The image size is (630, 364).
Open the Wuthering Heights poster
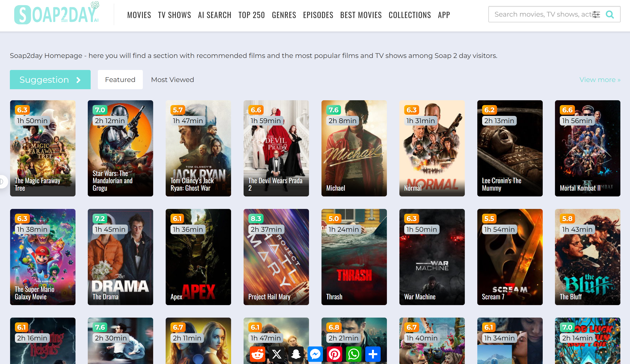click(x=43, y=341)
